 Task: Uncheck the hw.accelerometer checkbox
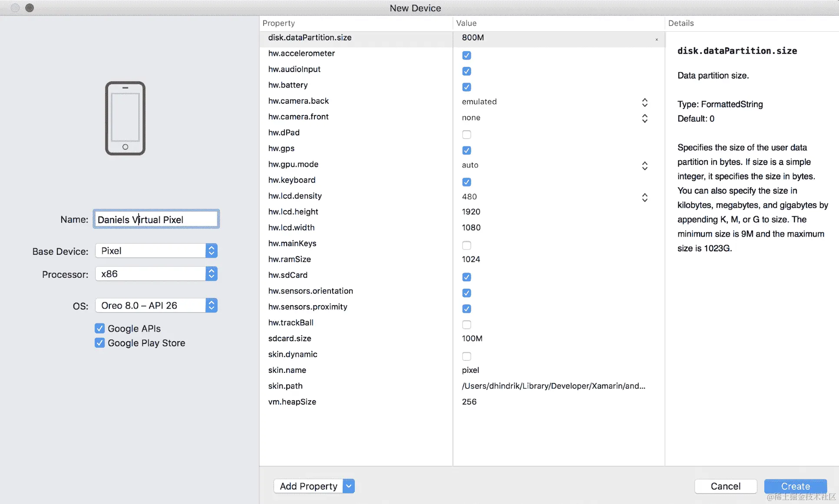(466, 55)
